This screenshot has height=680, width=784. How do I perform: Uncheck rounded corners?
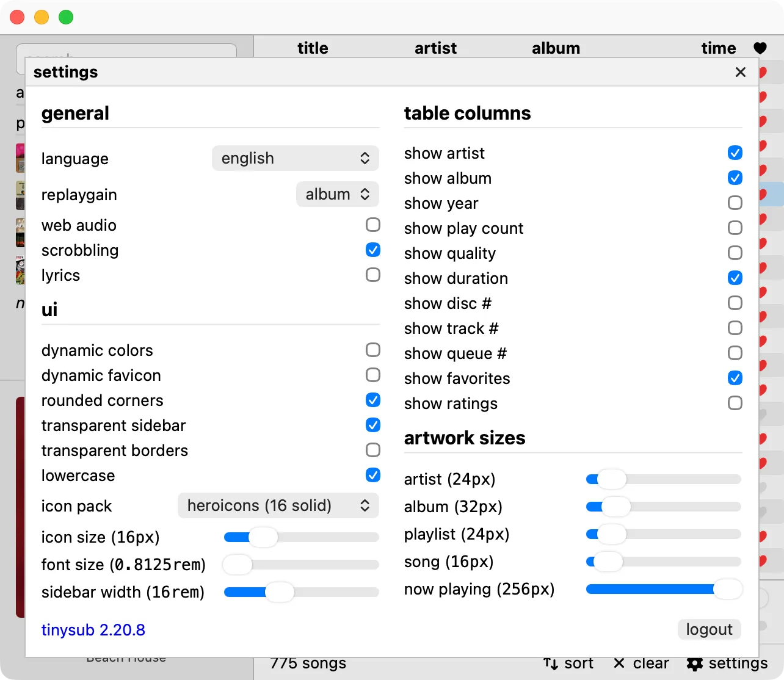tap(373, 400)
